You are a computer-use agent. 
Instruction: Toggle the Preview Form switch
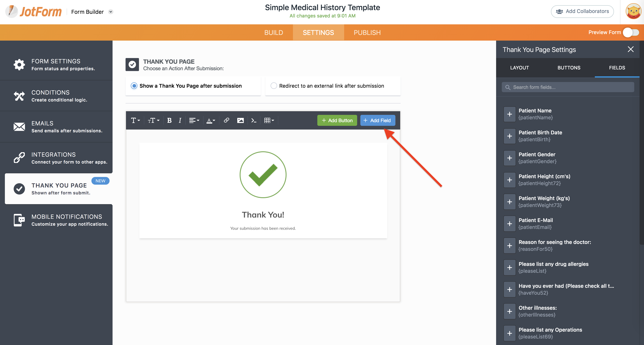pyautogui.click(x=631, y=32)
